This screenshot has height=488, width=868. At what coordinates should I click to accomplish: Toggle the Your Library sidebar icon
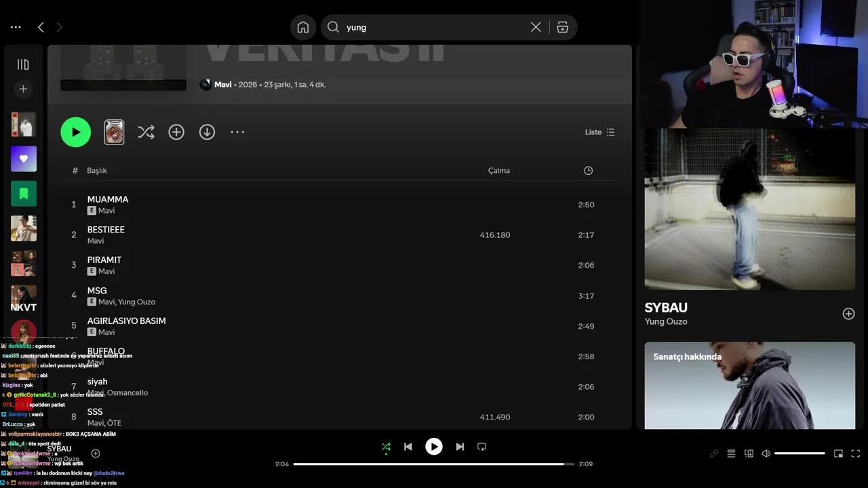point(23,64)
